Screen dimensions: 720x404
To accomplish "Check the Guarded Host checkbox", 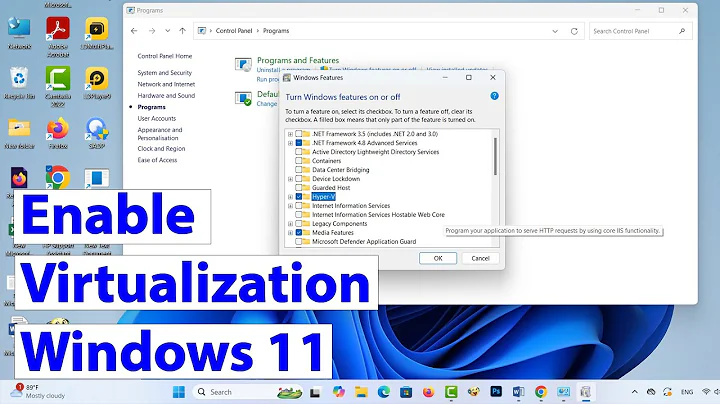I will tap(298, 188).
